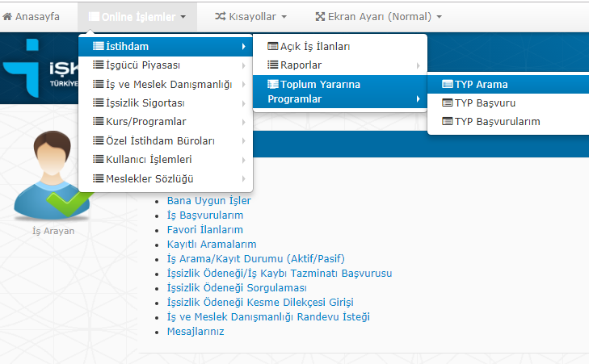Click the list icon beside Kurs/Programlar
589x364 pixels.
click(99, 122)
